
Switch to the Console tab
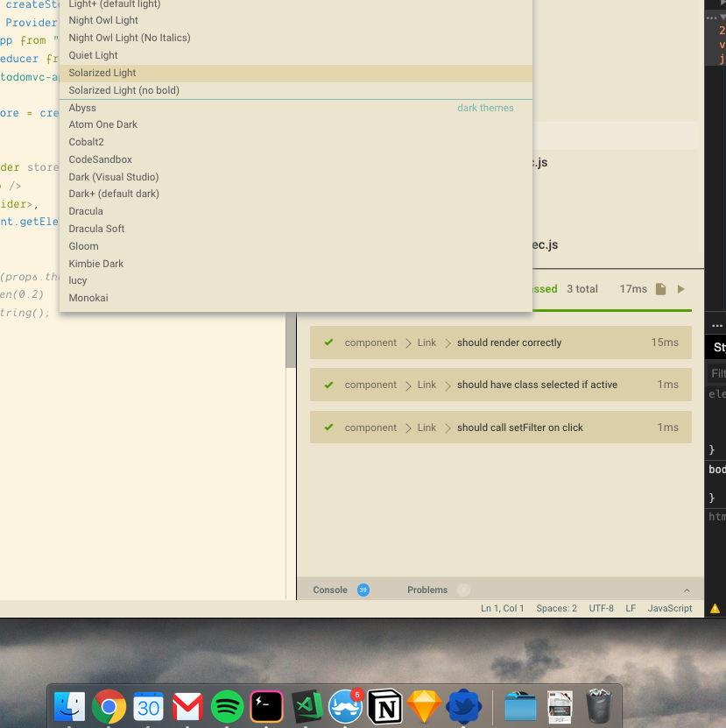[330, 590]
